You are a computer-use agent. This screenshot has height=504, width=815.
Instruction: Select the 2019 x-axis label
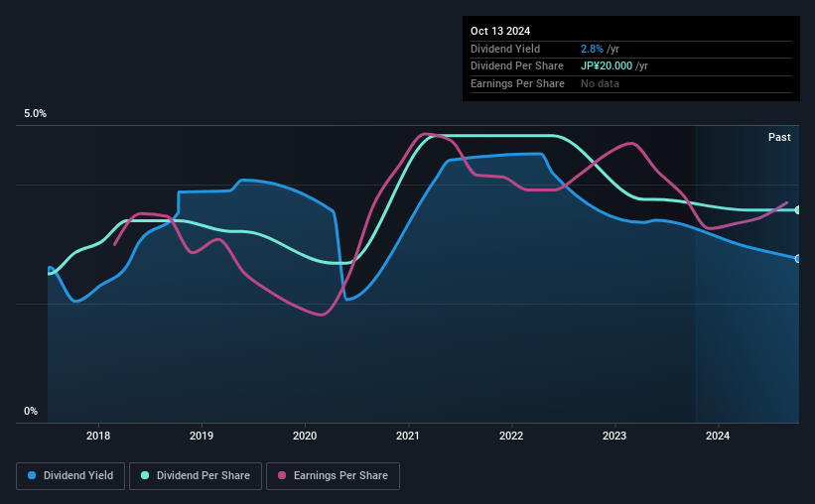coord(202,436)
